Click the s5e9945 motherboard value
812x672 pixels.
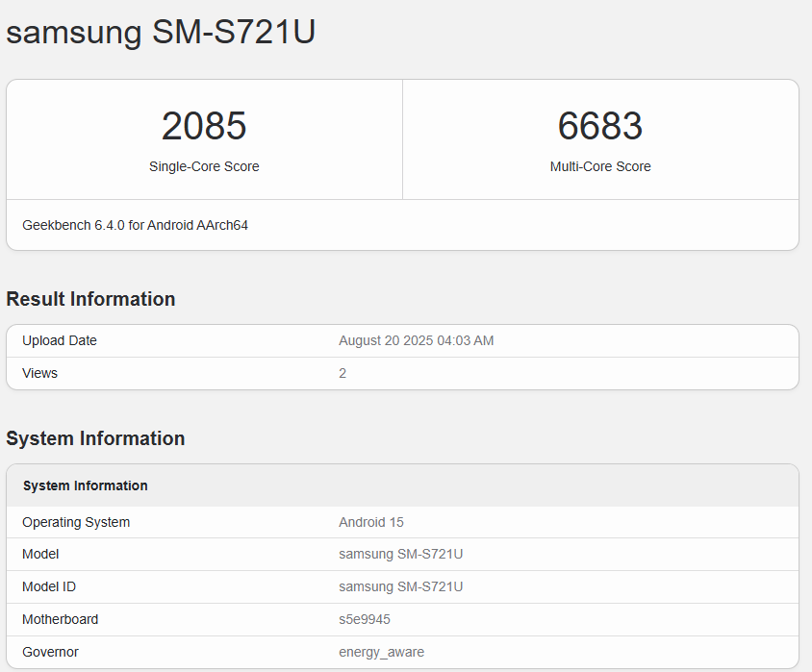point(365,619)
